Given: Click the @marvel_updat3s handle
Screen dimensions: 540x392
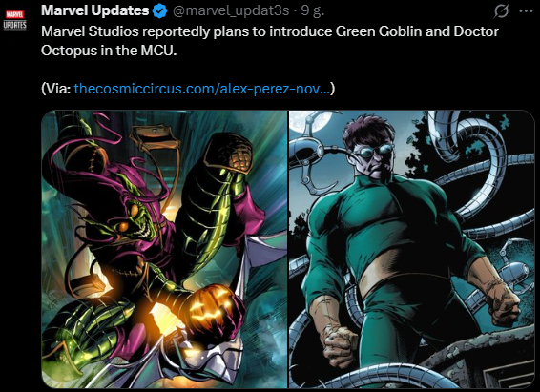Looking at the screenshot, I should [230, 11].
